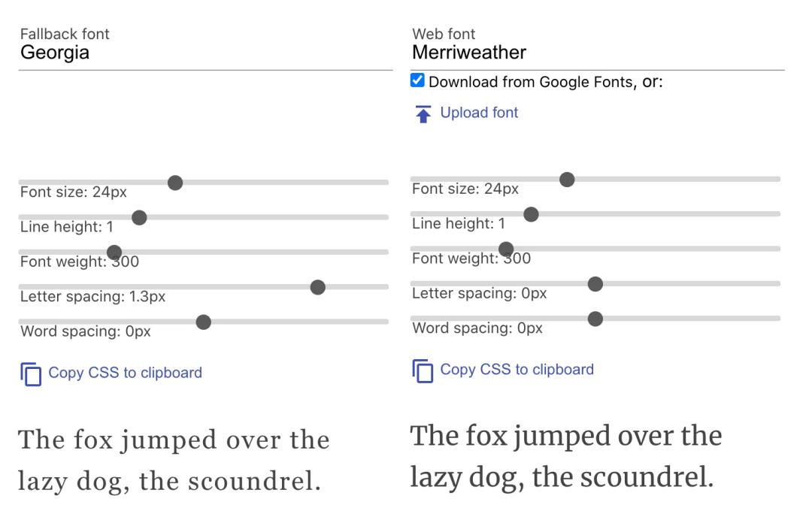Click the Upload font link
Screen dimensions: 812x517
pyautogui.click(x=479, y=113)
